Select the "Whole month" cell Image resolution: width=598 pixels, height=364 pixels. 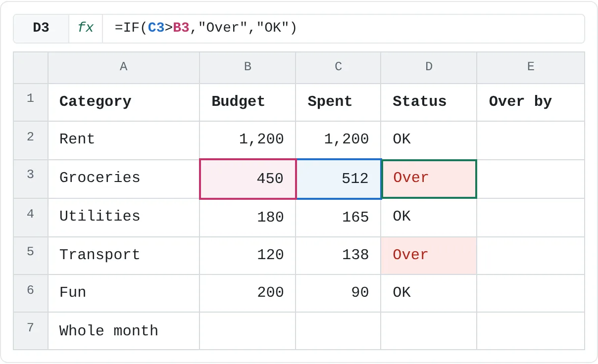coord(124,330)
